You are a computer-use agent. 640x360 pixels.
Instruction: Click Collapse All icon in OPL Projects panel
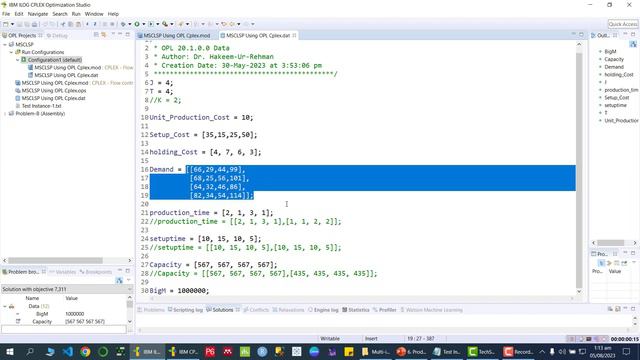[x=96, y=35]
